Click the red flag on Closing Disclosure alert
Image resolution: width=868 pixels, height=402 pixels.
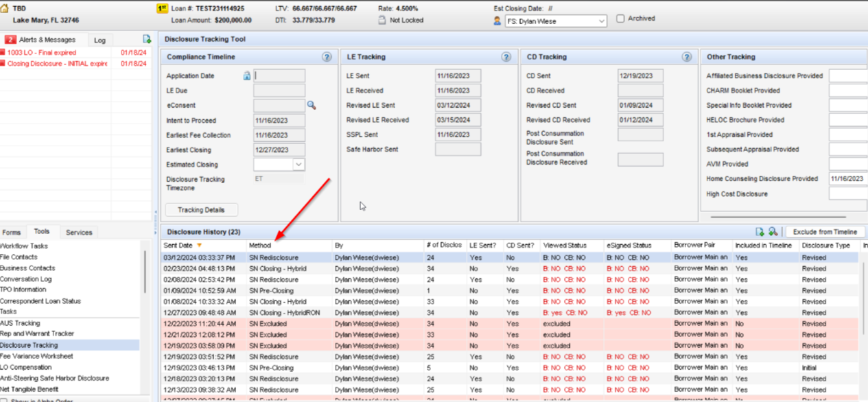3,63
